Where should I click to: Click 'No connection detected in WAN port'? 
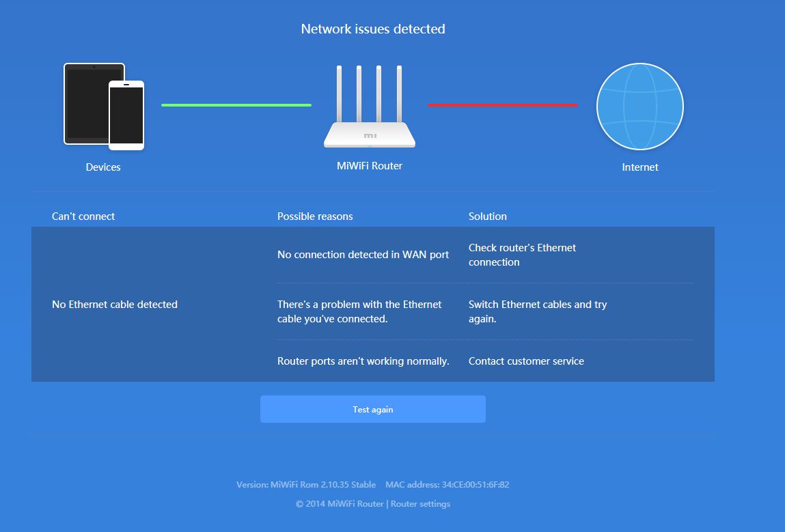[363, 254]
